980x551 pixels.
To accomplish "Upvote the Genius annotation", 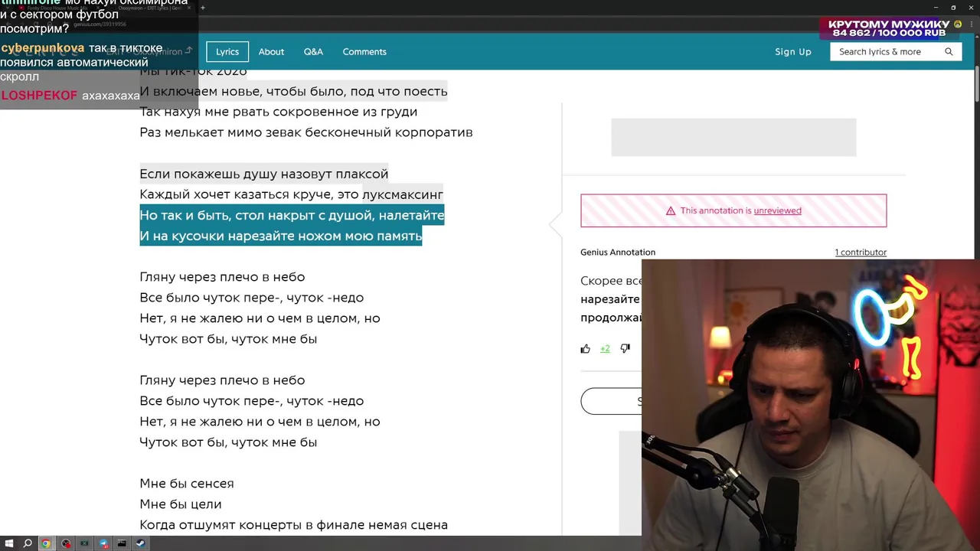I will [586, 348].
